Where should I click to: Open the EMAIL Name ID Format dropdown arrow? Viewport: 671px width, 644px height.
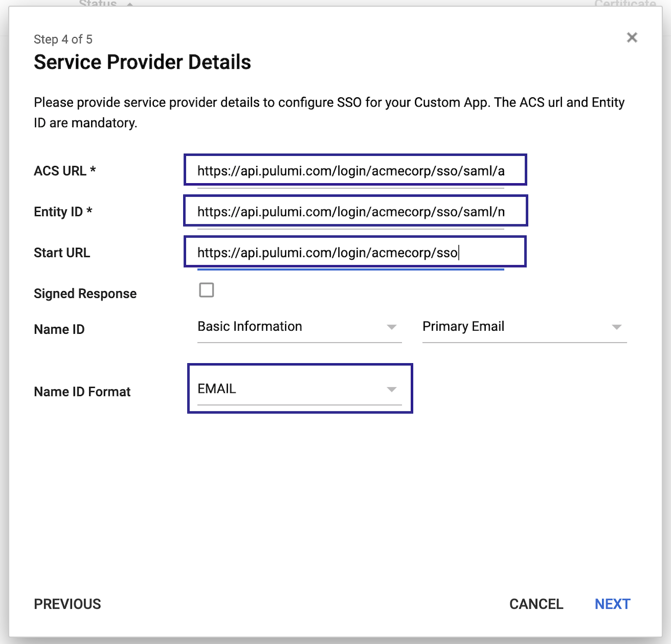[392, 389]
